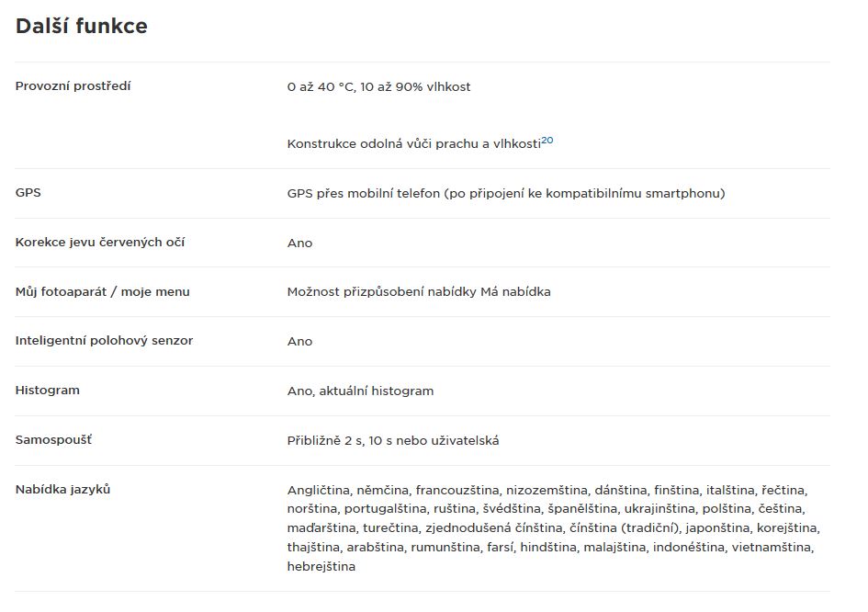Select the Korekce jevu červených očí label

tap(100, 242)
